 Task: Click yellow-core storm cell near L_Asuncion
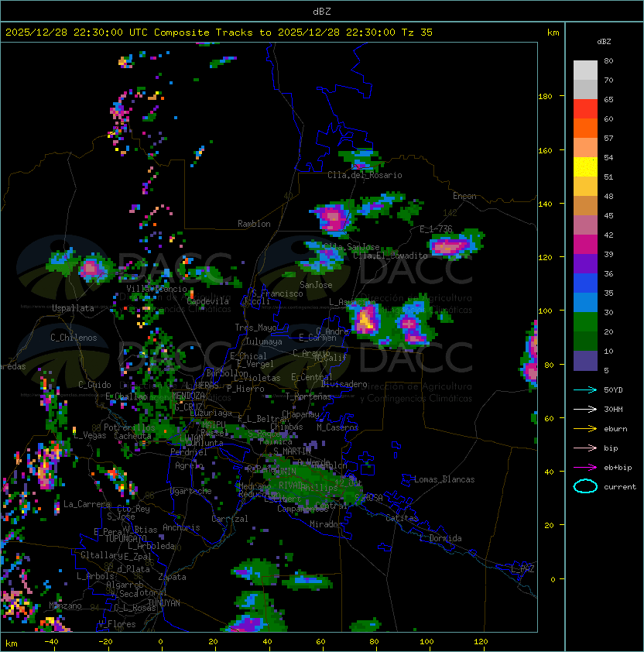(365, 319)
